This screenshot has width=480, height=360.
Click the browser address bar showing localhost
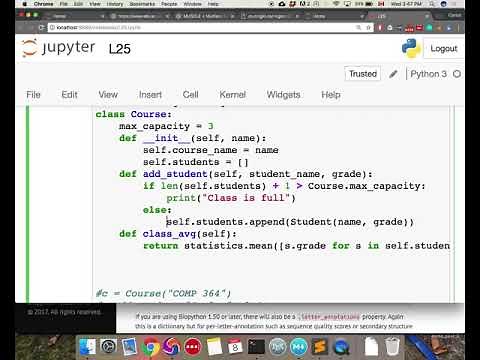(x=210, y=27)
